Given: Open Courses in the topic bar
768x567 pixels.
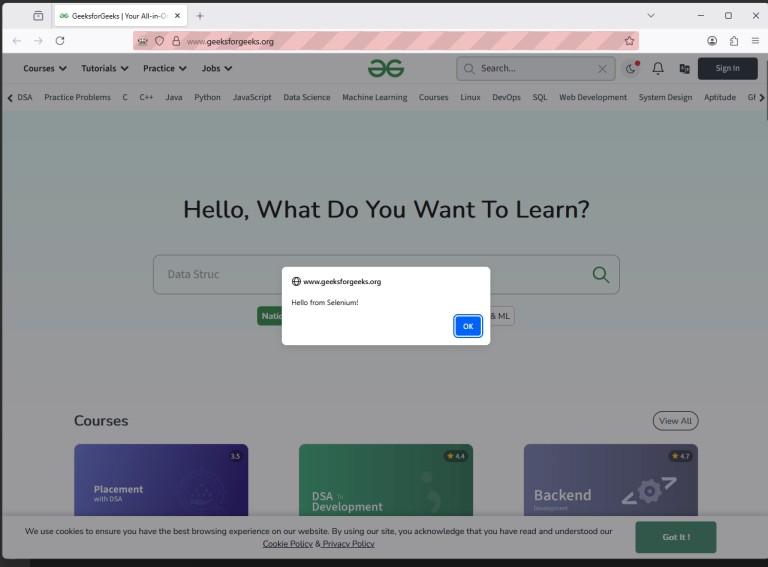Looking at the screenshot, I should [433, 97].
